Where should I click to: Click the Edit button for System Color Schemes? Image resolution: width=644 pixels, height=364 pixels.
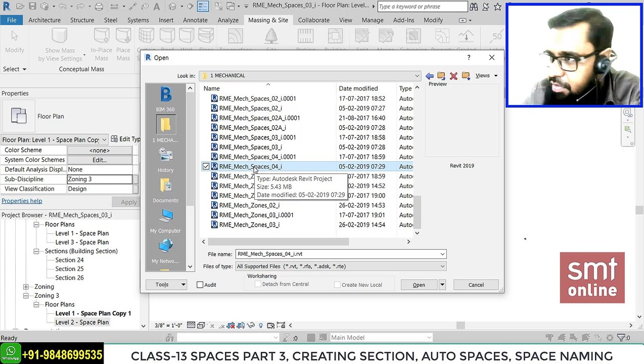pyautogui.click(x=100, y=160)
